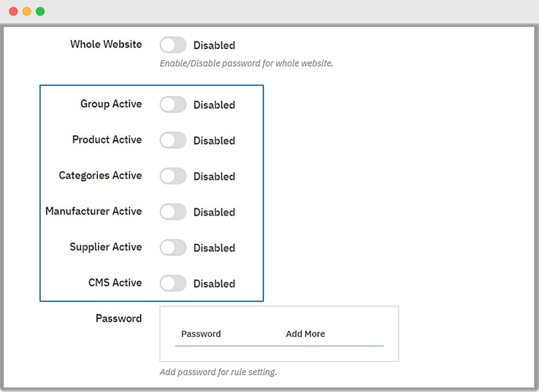Click the 'Enable/Disable password for whole website' hint
The height and width of the screenshot is (392, 539).
[x=246, y=64]
